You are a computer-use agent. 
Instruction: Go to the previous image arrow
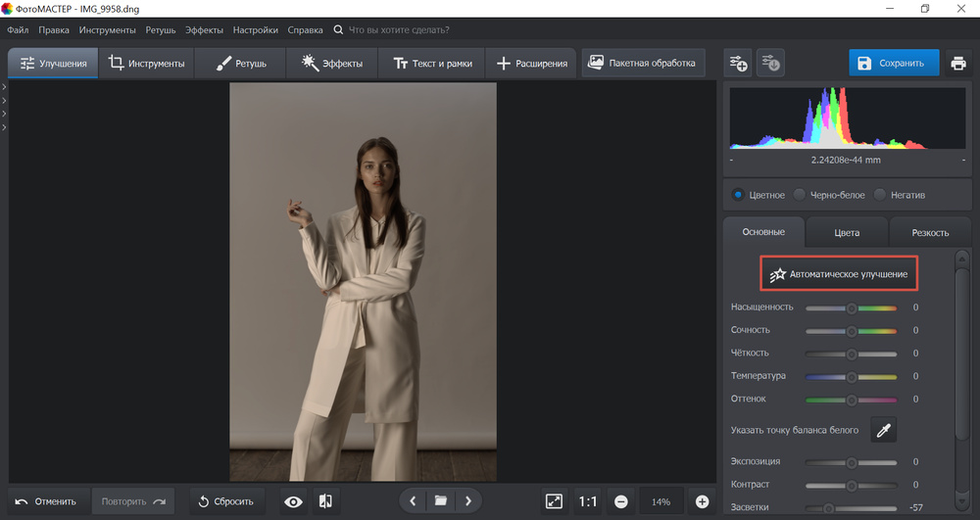point(413,501)
